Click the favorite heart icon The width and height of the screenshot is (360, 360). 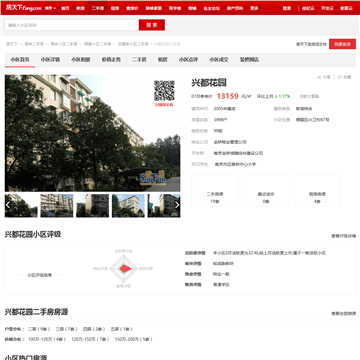[x=340, y=77]
